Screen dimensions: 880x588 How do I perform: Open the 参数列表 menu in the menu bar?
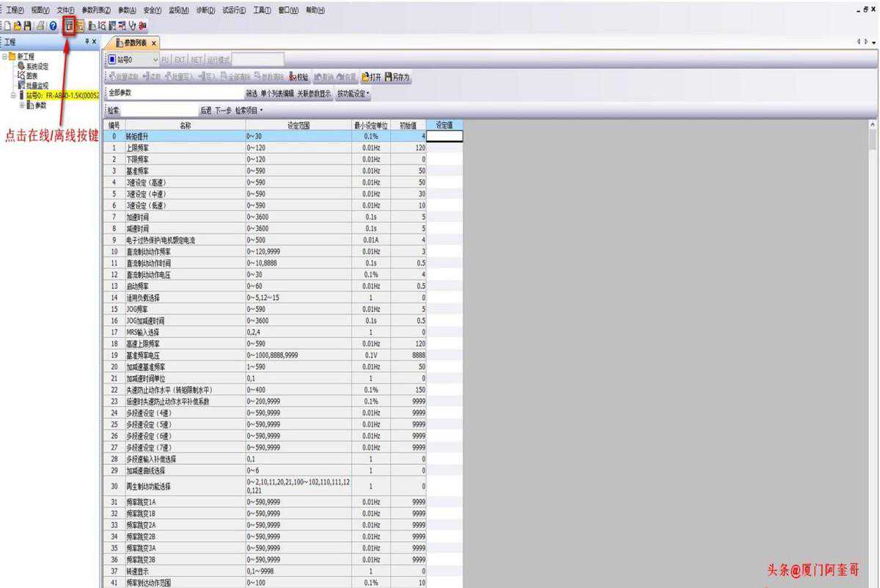coord(95,10)
